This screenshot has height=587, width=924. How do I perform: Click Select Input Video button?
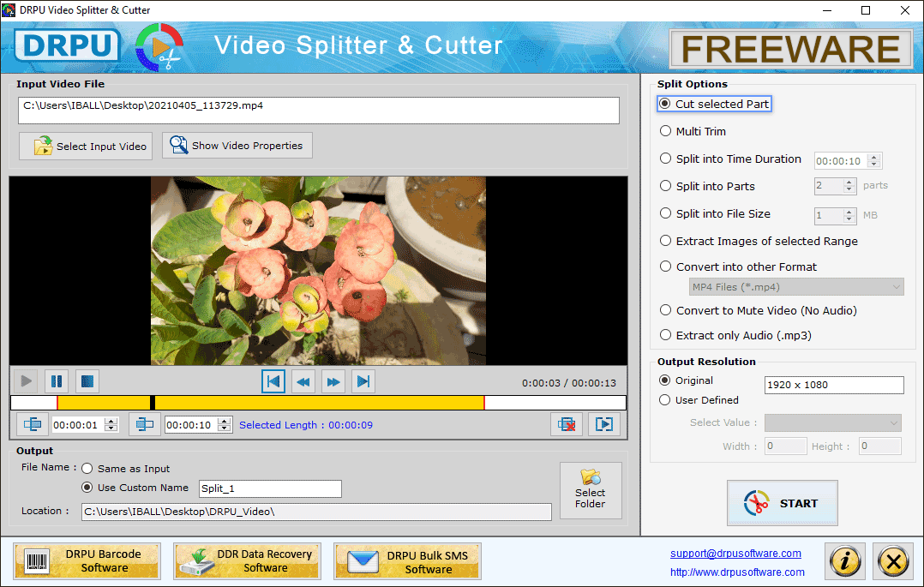pyautogui.click(x=86, y=147)
